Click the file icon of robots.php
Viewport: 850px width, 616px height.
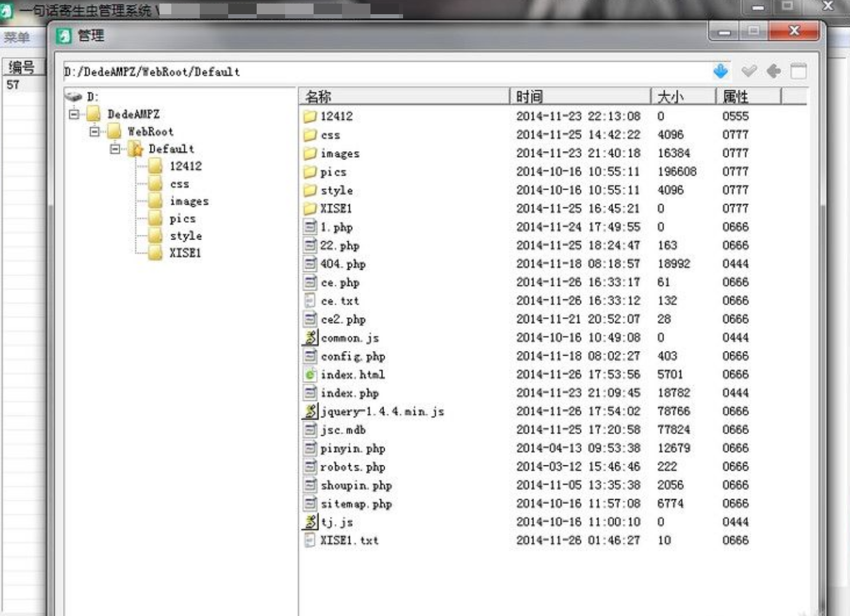pyautogui.click(x=310, y=467)
